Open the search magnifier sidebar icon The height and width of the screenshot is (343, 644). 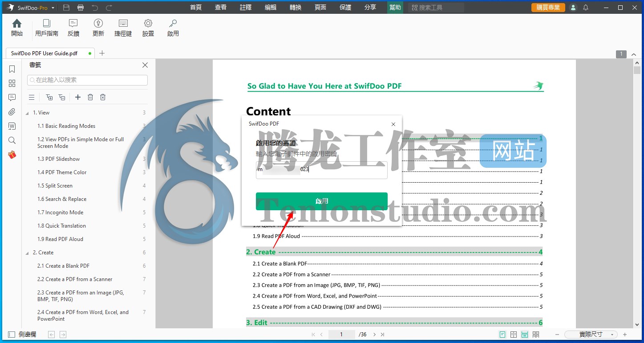coord(12,140)
